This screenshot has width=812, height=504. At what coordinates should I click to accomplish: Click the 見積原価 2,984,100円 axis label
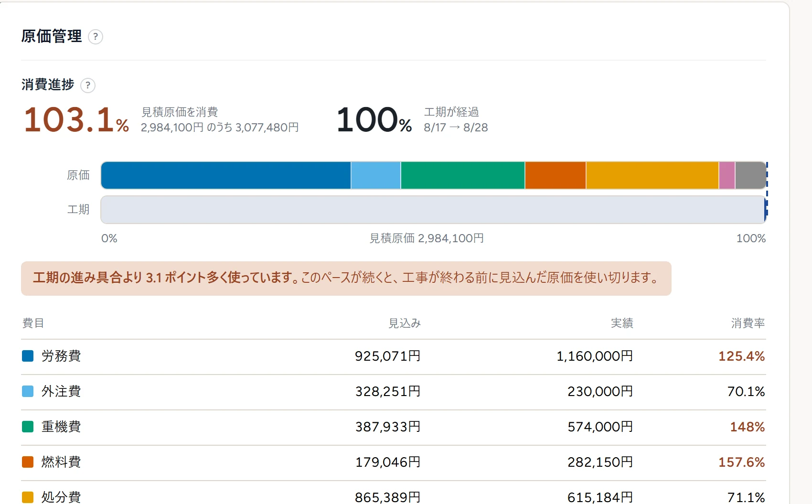click(x=427, y=238)
